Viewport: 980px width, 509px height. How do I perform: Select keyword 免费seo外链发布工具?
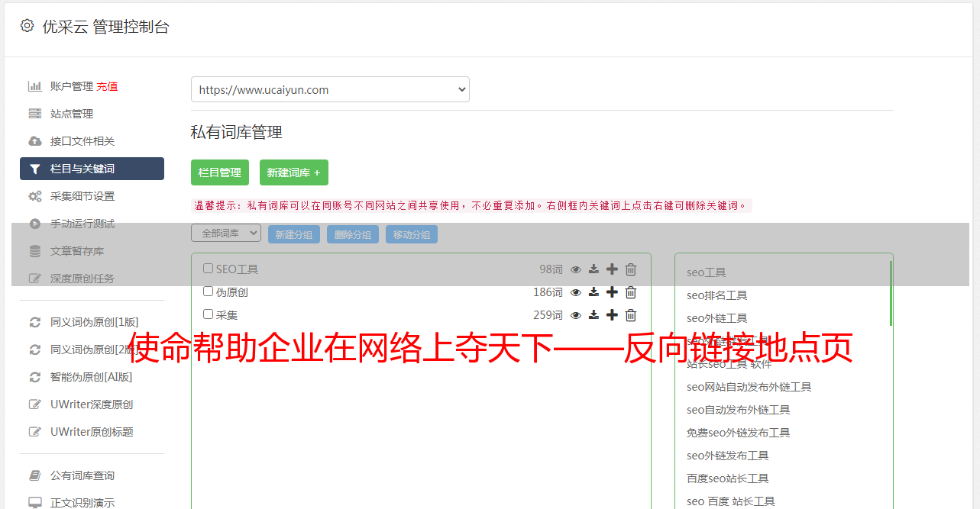(738, 433)
